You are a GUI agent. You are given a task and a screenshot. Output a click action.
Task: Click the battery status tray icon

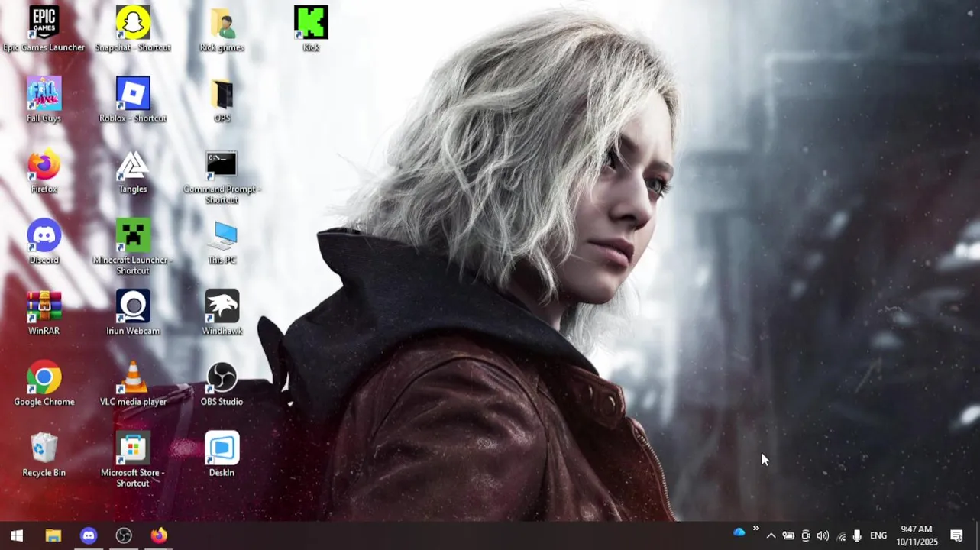point(788,536)
